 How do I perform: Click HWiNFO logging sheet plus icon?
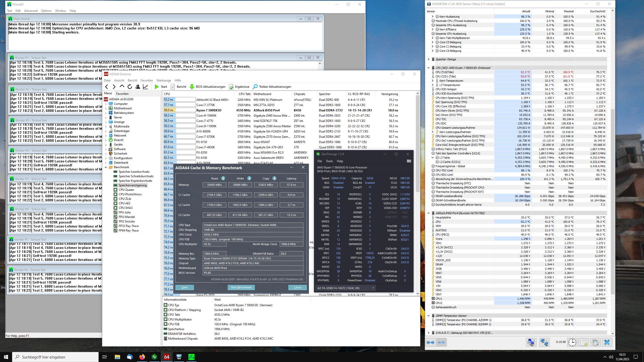(x=584, y=342)
